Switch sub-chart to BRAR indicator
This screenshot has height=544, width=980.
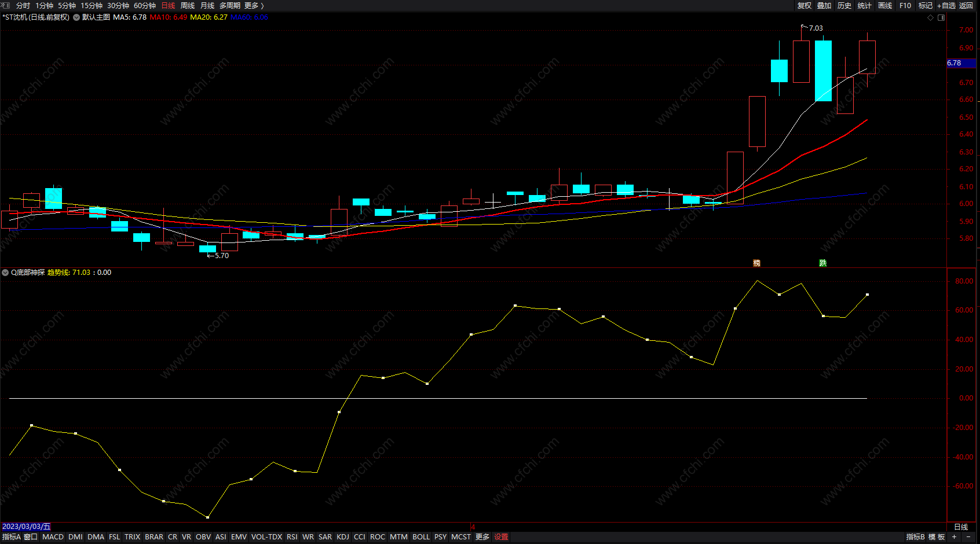pos(154,537)
